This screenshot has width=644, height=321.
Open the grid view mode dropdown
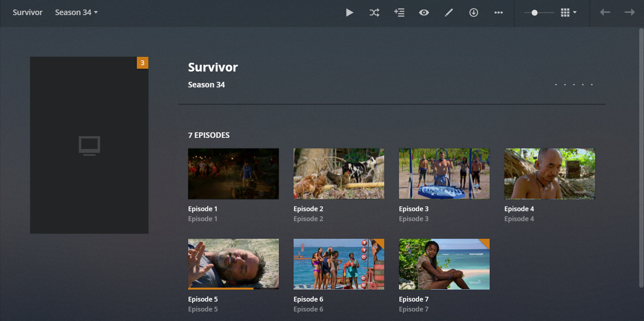coord(568,13)
